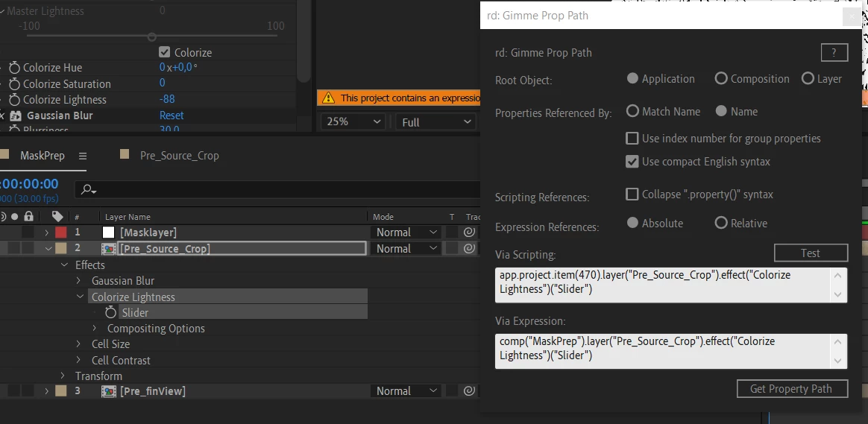Screen dimensions: 868x424
Task: Select Relative expression references
Action: (721, 223)
